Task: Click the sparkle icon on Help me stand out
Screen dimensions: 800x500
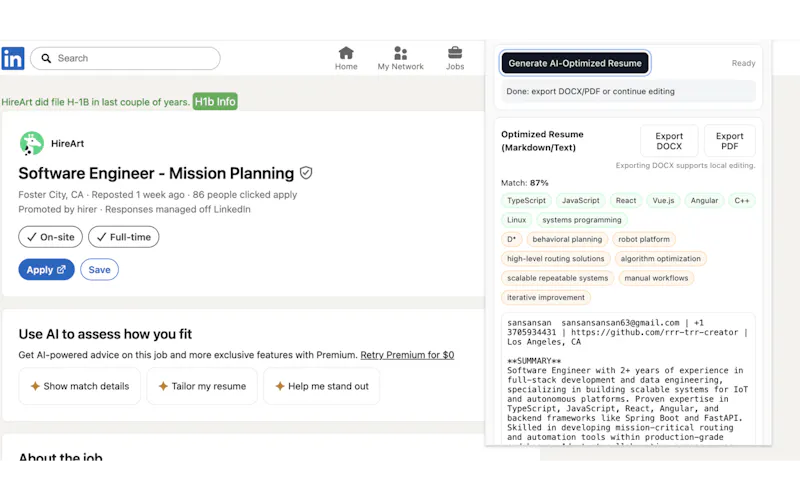Action: [x=280, y=386]
